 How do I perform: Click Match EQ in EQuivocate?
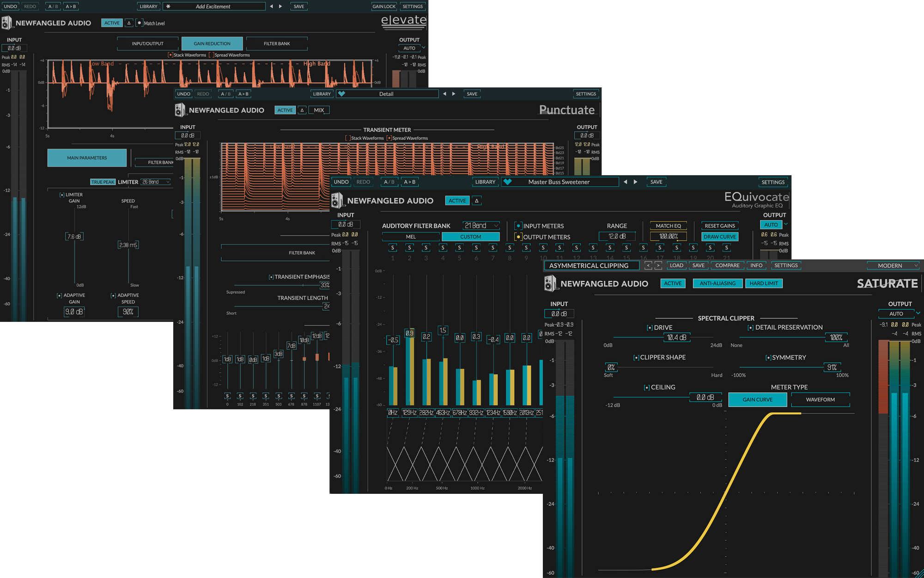669,226
